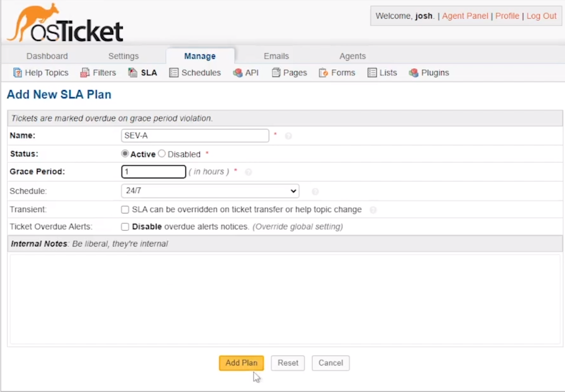Open the Forms icon

point(323,73)
